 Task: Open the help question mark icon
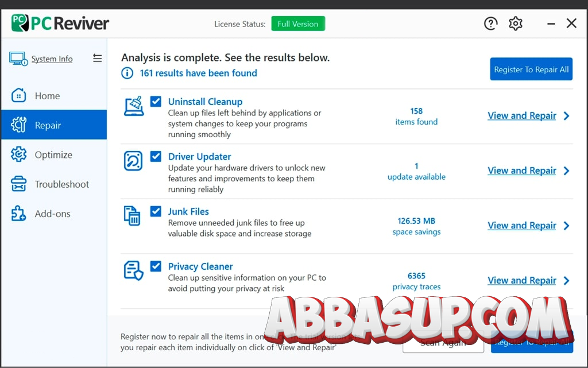pos(490,24)
